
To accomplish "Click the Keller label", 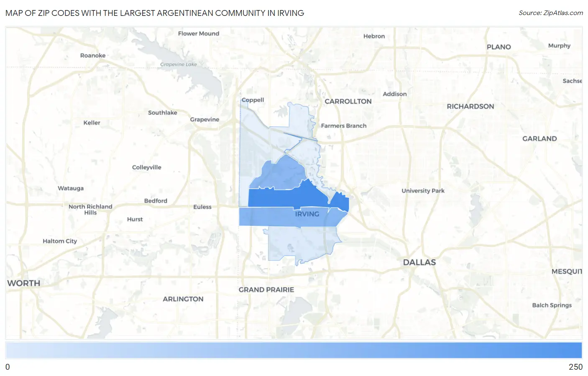I will [x=92, y=123].
